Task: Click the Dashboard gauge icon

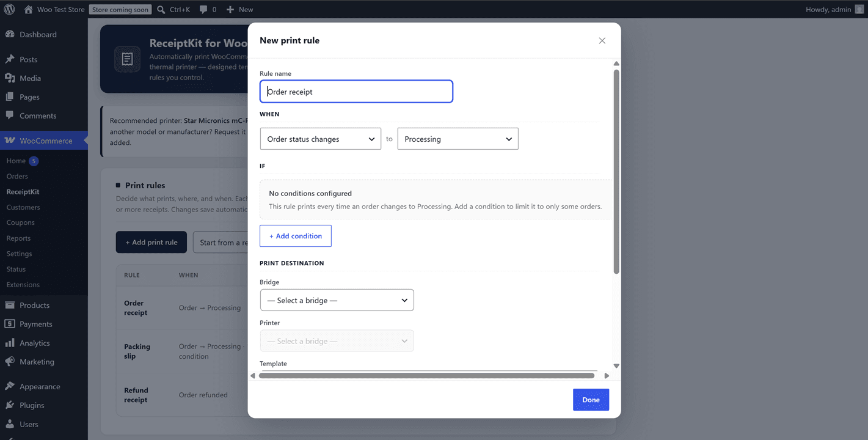Action: [10, 34]
